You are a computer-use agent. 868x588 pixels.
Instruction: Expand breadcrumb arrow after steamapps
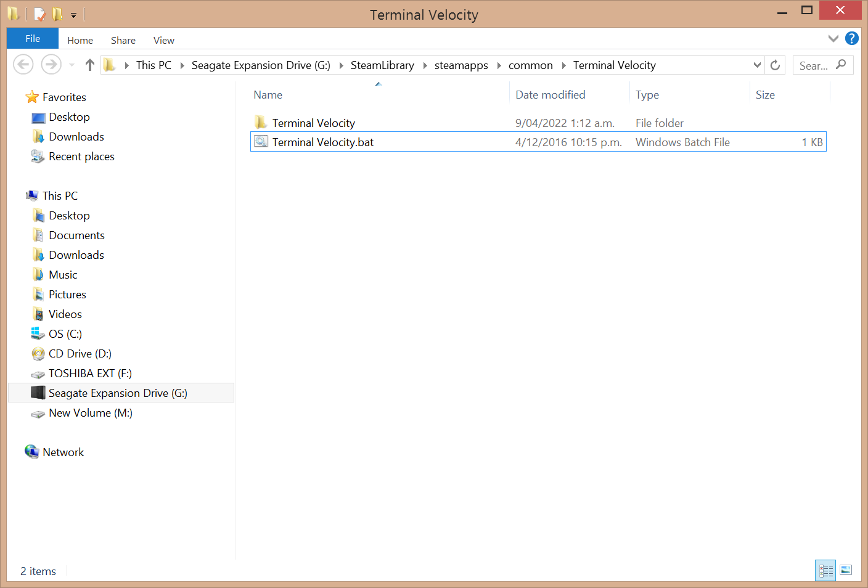click(499, 65)
